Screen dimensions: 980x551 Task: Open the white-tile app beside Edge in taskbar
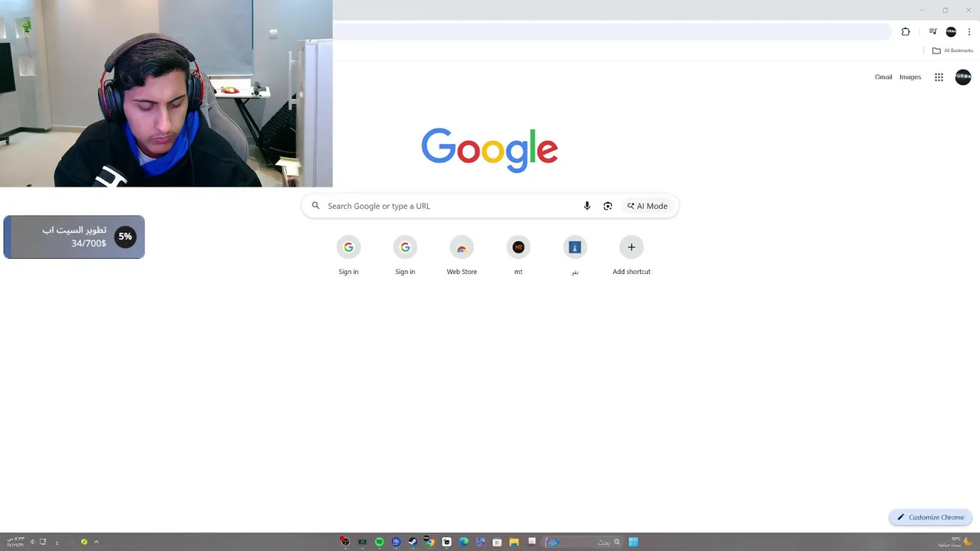[446, 542]
